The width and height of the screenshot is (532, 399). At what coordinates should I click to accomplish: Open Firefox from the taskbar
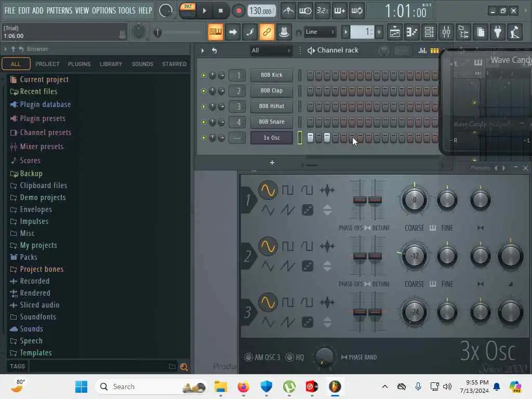[x=243, y=387]
